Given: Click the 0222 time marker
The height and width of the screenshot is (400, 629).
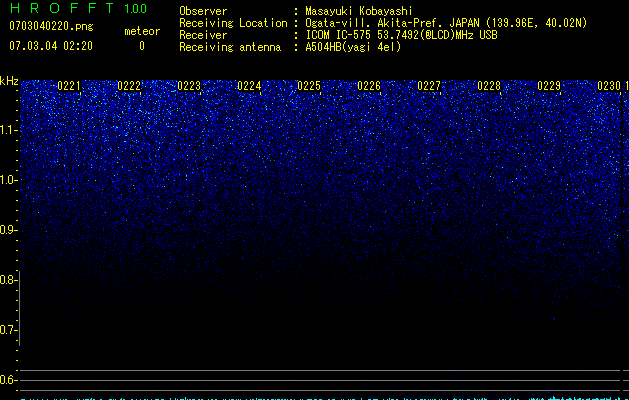Looking at the screenshot, I should pos(129,86).
